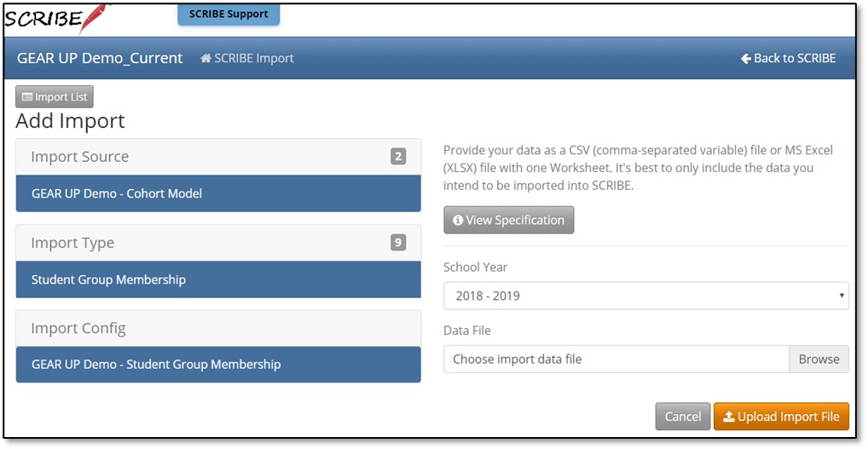Image resolution: width=868 pixels, height=449 pixels.
Task: Click Upload Import File button
Action: click(781, 417)
